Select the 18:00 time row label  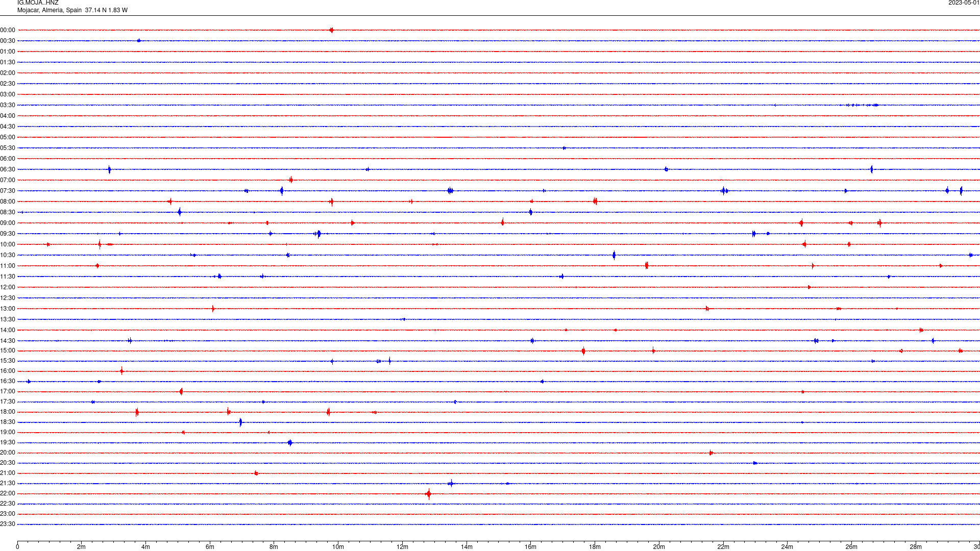pyautogui.click(x=8, y=412)
